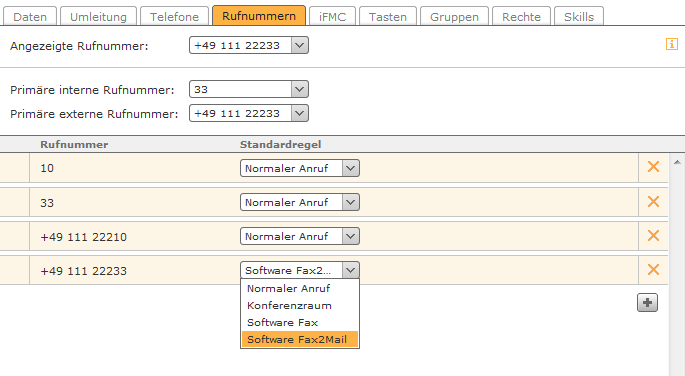Screen dimensions: 685x376
Task: Open Standardregel dropdown for number 10
Action: 300,168
